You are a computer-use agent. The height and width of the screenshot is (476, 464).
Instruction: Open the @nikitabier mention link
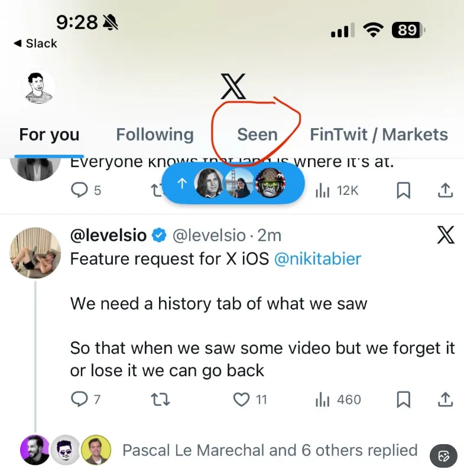click(317, 259)
